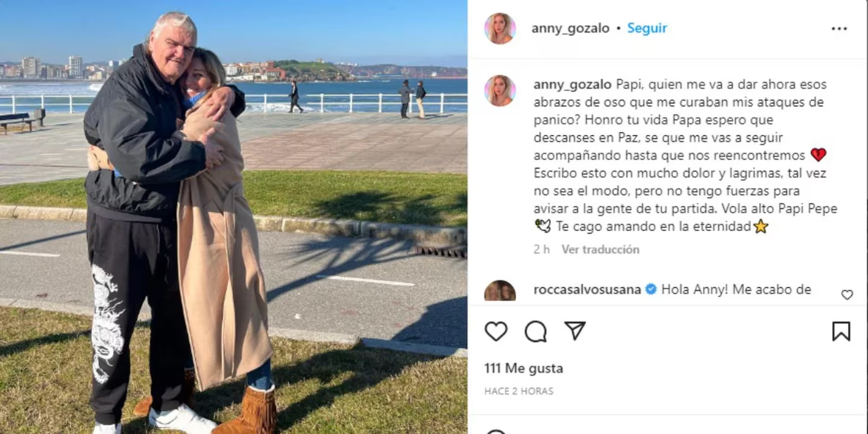Open the roccasalvosusana username link

point(587,289)
